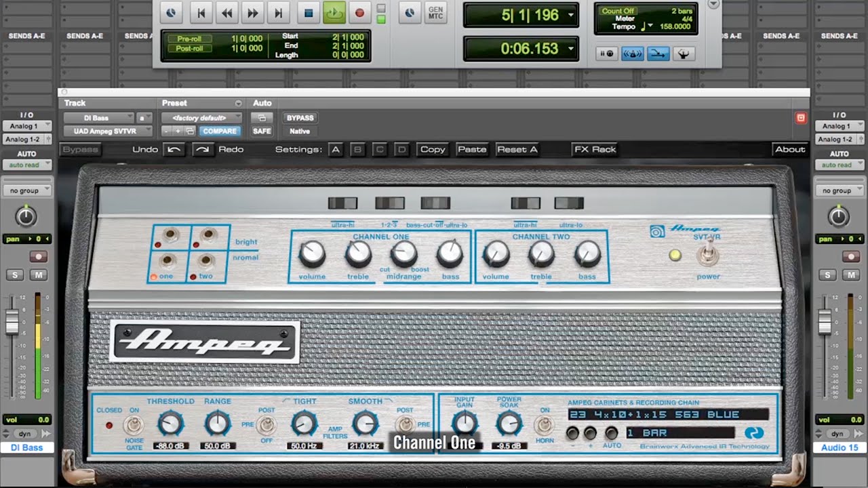Click the red target icon on plugin header
The width and height of the screenshot is (868, 488).
[x=801, y=118]
